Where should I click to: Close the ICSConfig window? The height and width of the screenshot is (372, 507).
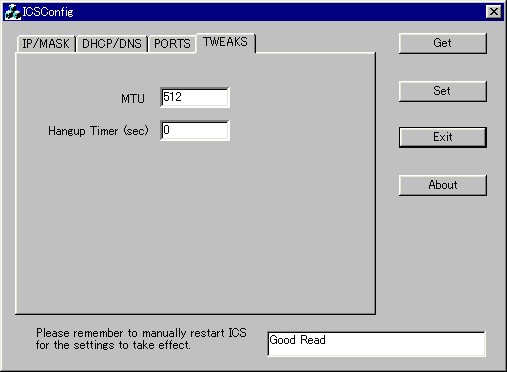(x=494, y=12)
